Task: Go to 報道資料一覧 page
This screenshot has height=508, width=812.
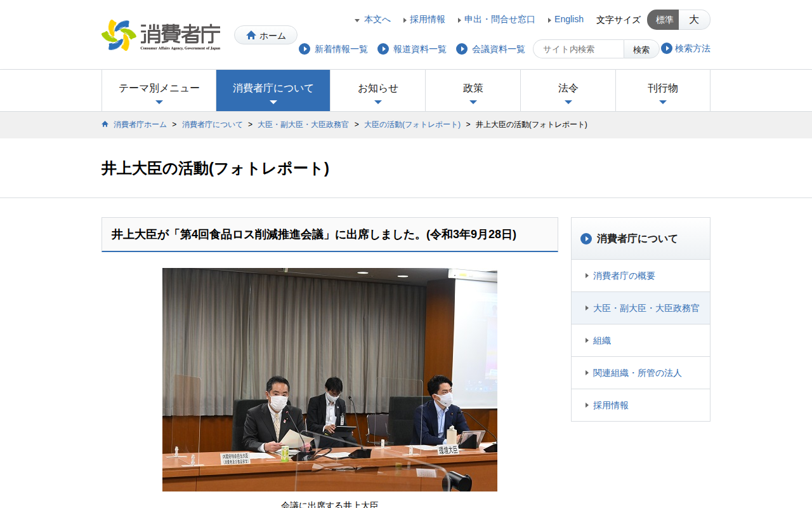Action: click(420, 49)
